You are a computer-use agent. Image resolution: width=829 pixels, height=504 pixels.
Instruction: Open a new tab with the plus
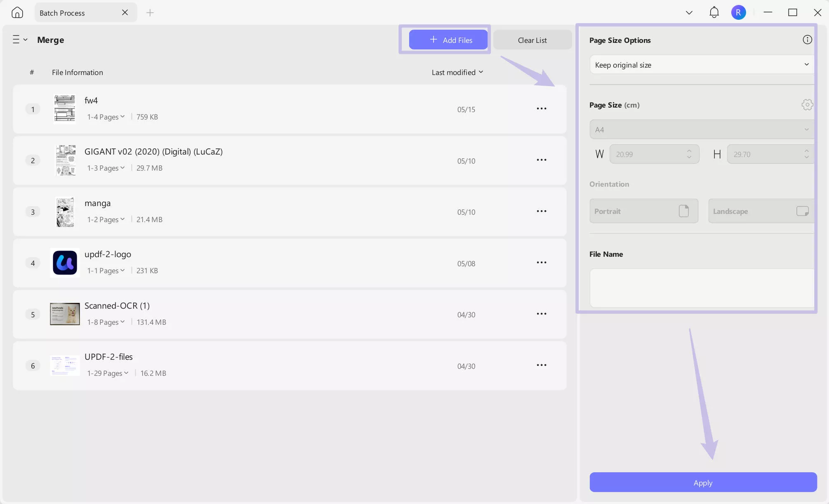coord(150,13)
